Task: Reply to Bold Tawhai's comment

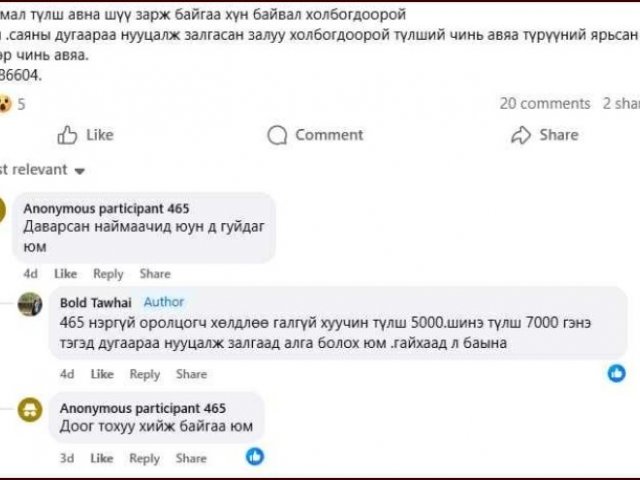Action: point(145,374)
